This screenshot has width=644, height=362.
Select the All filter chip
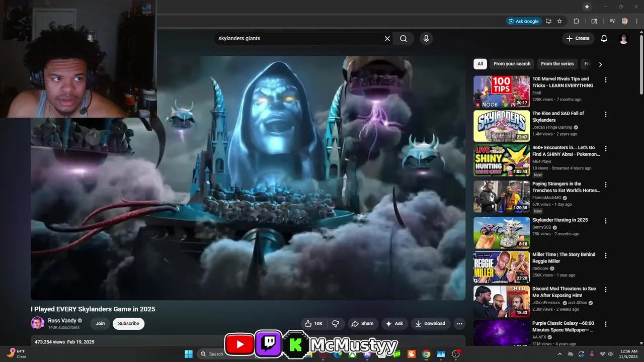point(480,64)
